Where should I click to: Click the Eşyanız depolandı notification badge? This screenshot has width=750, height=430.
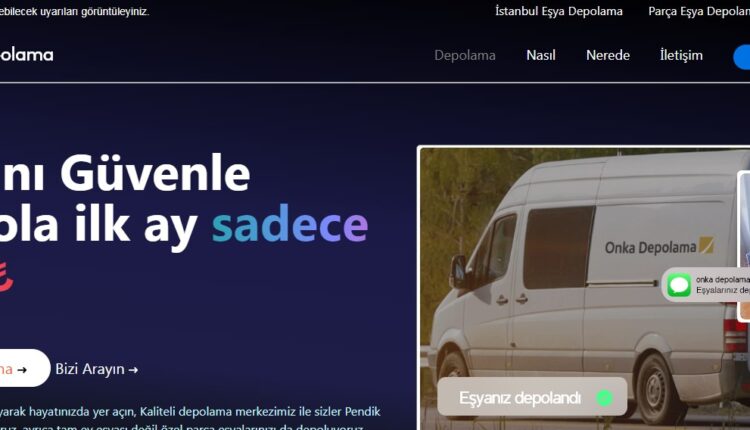(532, 397)
